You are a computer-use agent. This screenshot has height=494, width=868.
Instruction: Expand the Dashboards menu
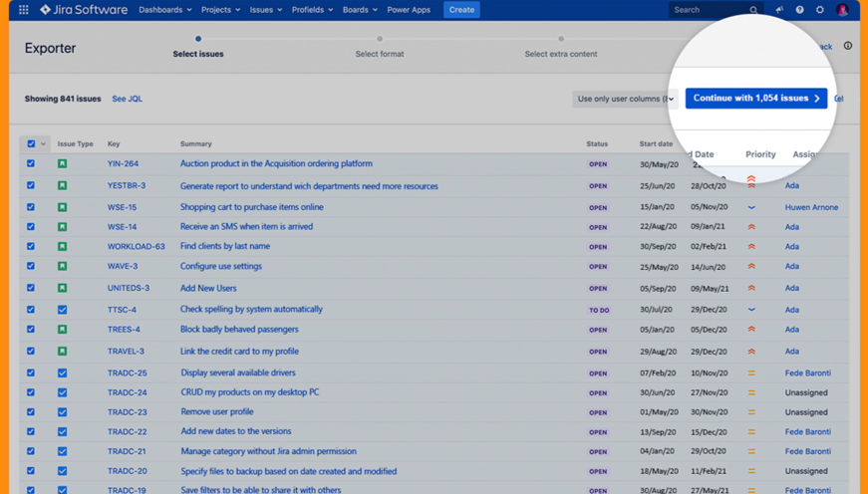(x=164, y=10)
